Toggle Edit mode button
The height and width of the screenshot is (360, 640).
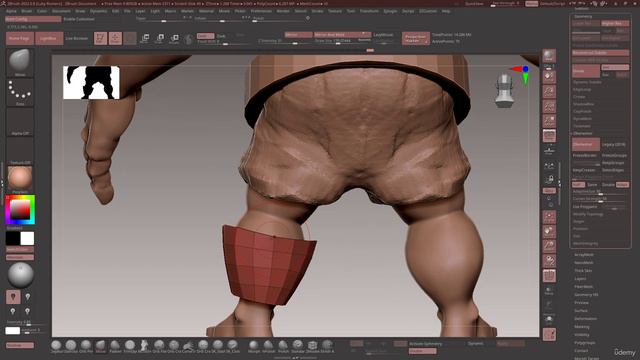coord(100,38)
